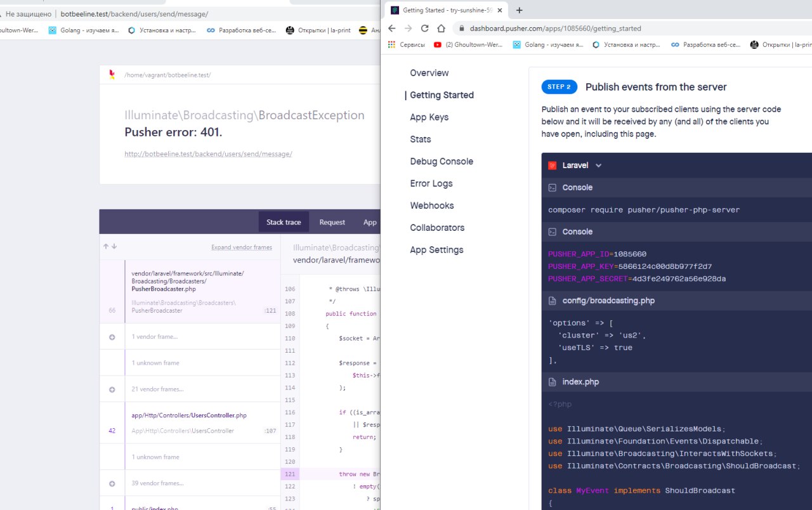Viewport: 812px width, 510px height.
Task: Click Expand vendor frames link
Action: tap(242, 247)
